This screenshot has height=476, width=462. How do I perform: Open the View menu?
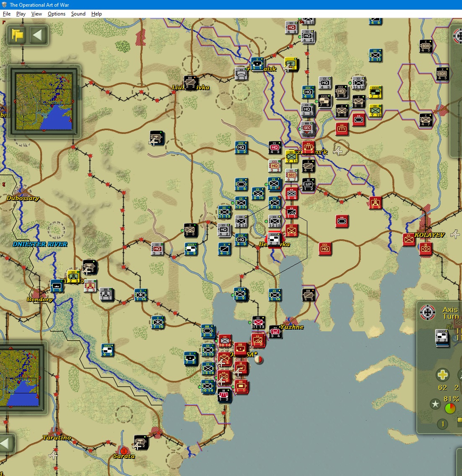pos(36,14)
